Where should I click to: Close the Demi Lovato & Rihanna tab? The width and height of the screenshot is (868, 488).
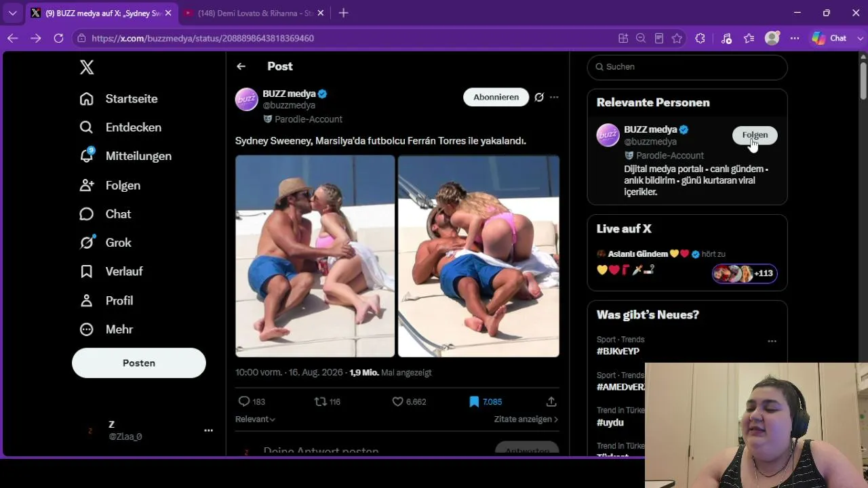pyautogui.click(x=319, y=13)
